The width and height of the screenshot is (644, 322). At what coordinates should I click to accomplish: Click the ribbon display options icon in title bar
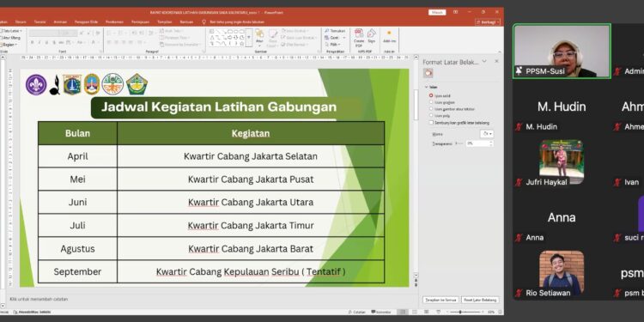(455, 12)
